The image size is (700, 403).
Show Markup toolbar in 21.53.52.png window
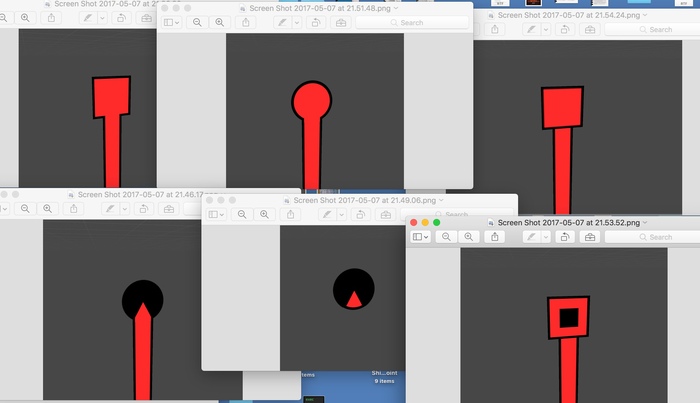point(590,237)
